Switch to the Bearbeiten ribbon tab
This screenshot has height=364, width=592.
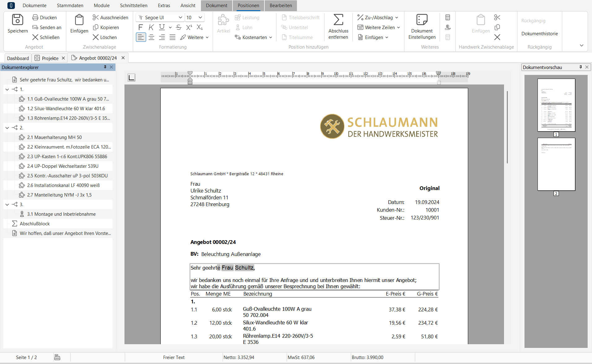coord(281,6)
